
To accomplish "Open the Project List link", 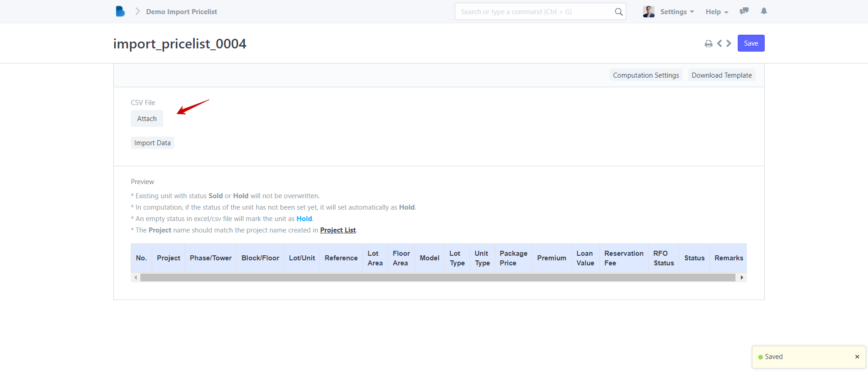I will 338,230.
